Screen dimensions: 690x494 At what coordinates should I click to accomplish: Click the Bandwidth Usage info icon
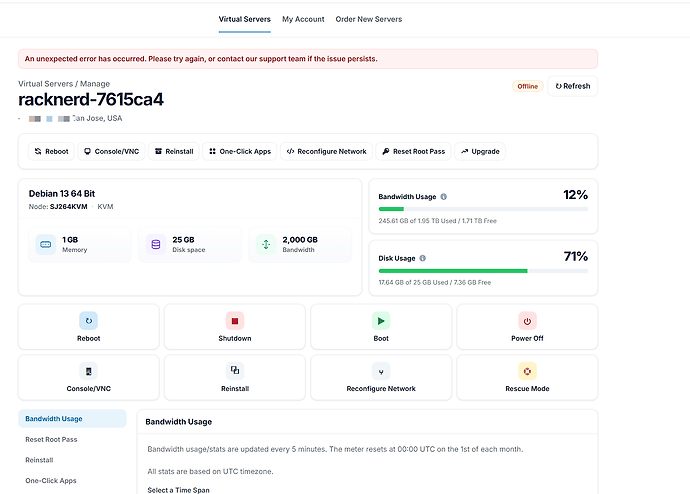click(x=444, y=197)
